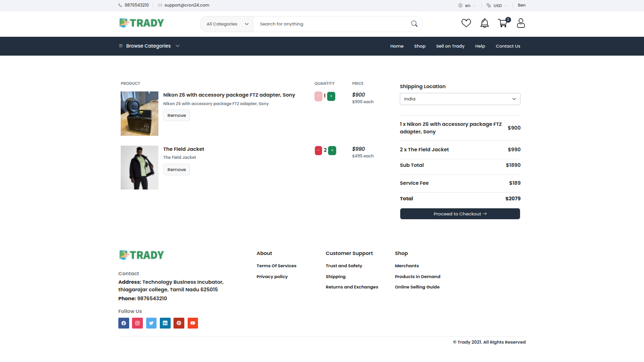The width and height of the screenshot is (644, 362).
Task: Open the user account icon
Action: [x=520, y=23]
